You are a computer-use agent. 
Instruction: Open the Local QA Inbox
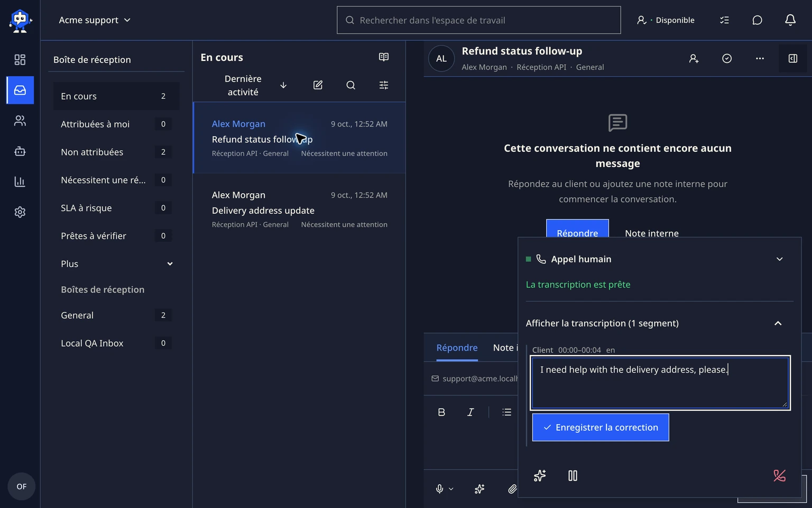click(x=116, y=343)
